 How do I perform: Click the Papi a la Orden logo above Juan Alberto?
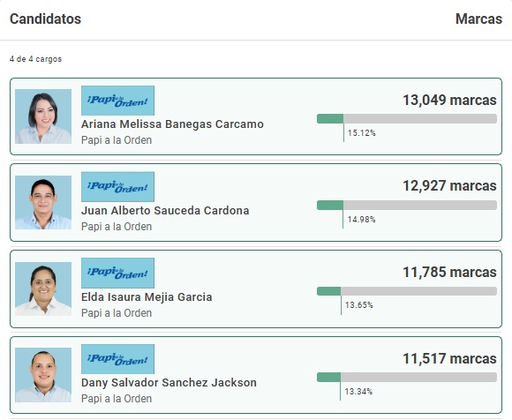117,187
